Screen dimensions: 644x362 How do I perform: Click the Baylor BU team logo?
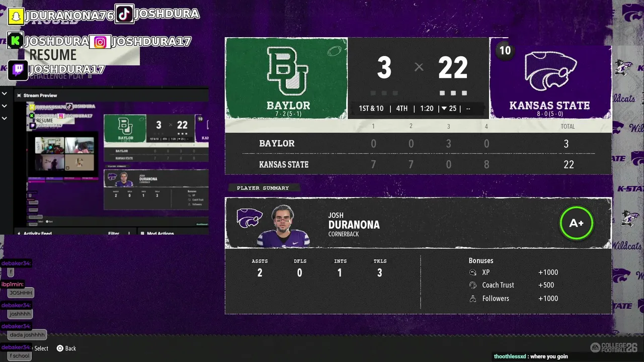[x=288, y=71]
